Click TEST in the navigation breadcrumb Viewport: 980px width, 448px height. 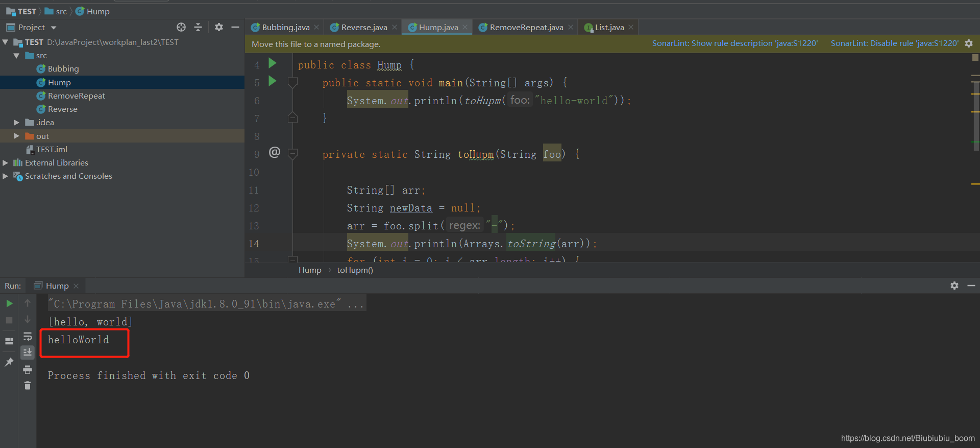pyautogui.click(x=21, y=11)
